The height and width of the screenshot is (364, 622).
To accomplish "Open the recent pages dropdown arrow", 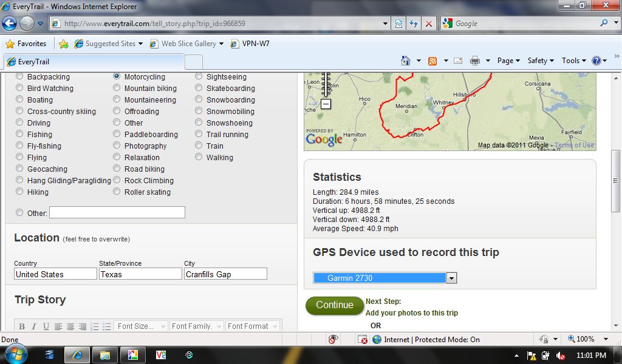I will point(41,24).
